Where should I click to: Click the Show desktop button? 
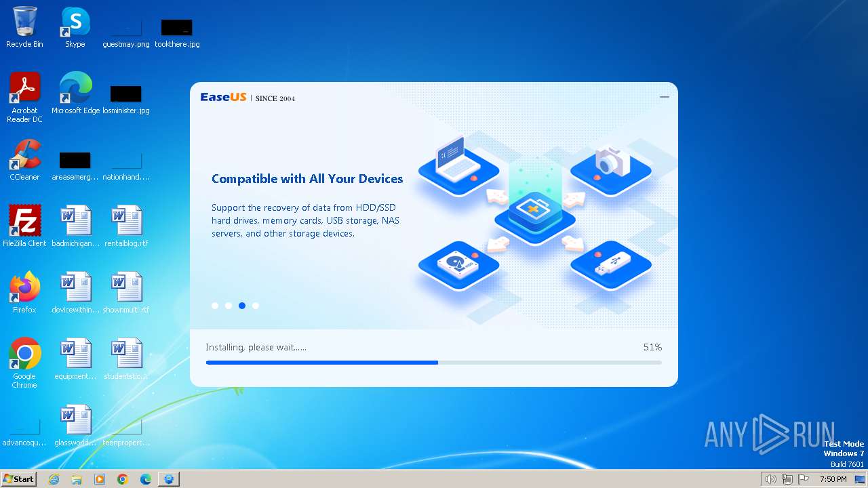[x=861, y=479]
